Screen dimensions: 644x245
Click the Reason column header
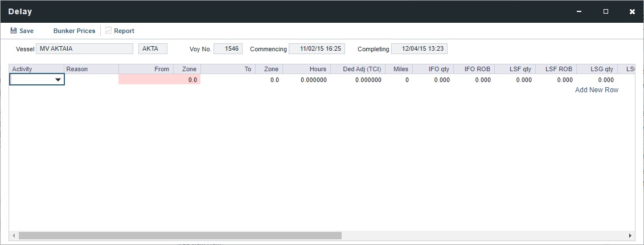coord(91,69)
